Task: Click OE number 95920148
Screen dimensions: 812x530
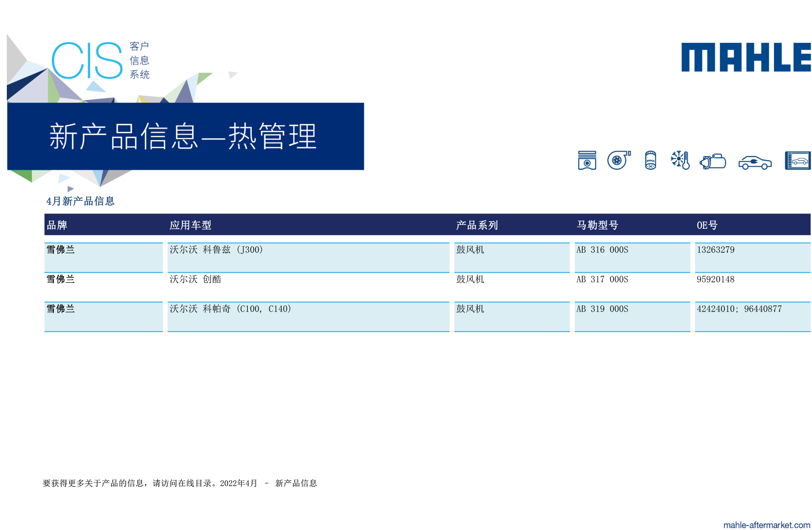Action: click(716, 279)
